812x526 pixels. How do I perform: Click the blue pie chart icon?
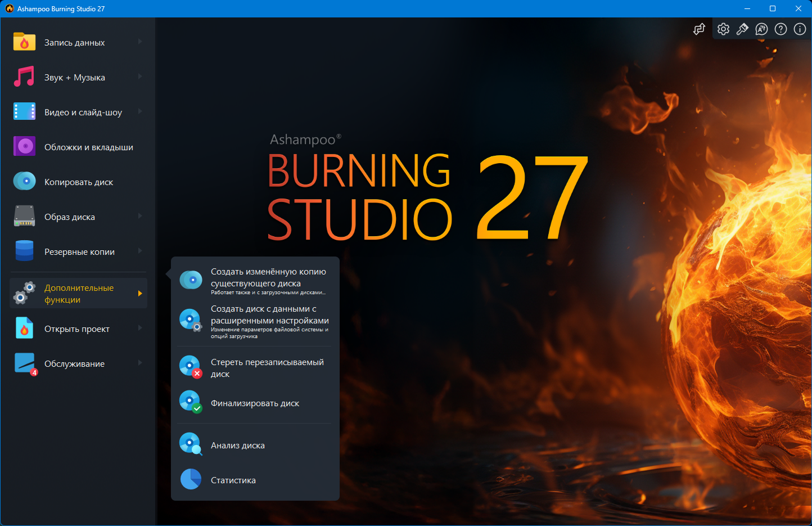pyautogui.click(x=191, y=479)
